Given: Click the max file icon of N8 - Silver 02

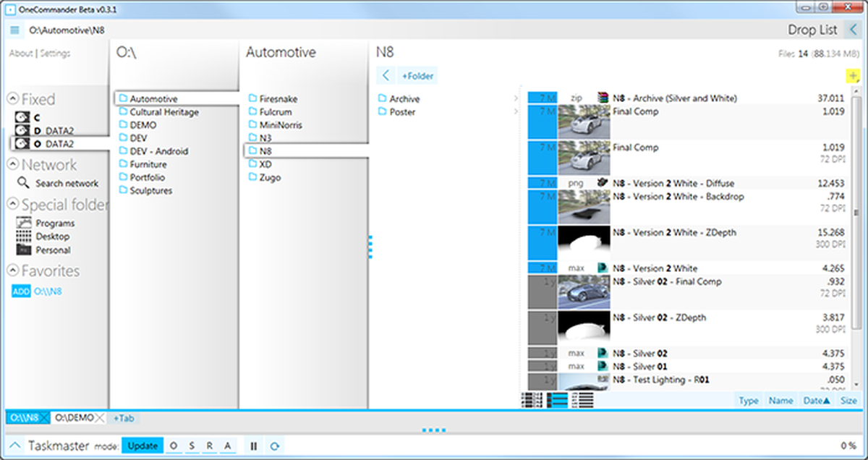Looking at the screenshot, I should (x=603, y=354).
